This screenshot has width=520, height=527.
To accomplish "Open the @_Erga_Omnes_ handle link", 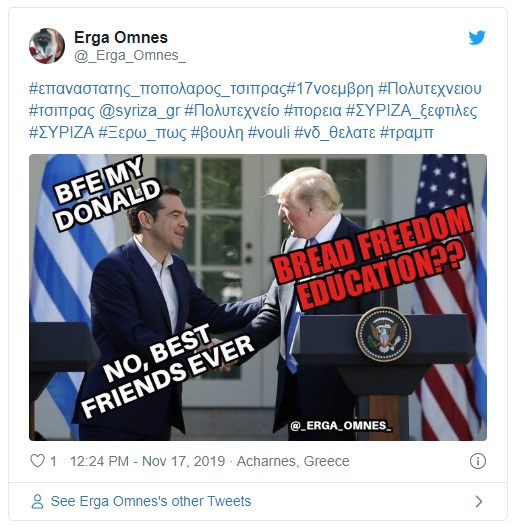I will coord(130,56).
